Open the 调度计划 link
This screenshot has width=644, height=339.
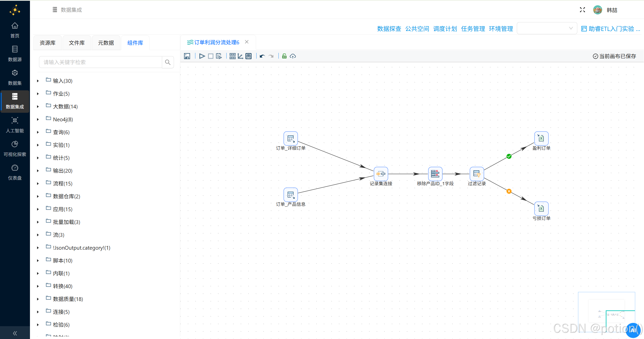click(x=445, y=29)
